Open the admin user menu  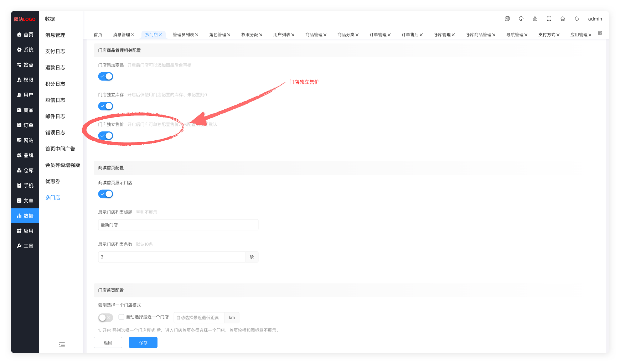(x=595, y=19)
